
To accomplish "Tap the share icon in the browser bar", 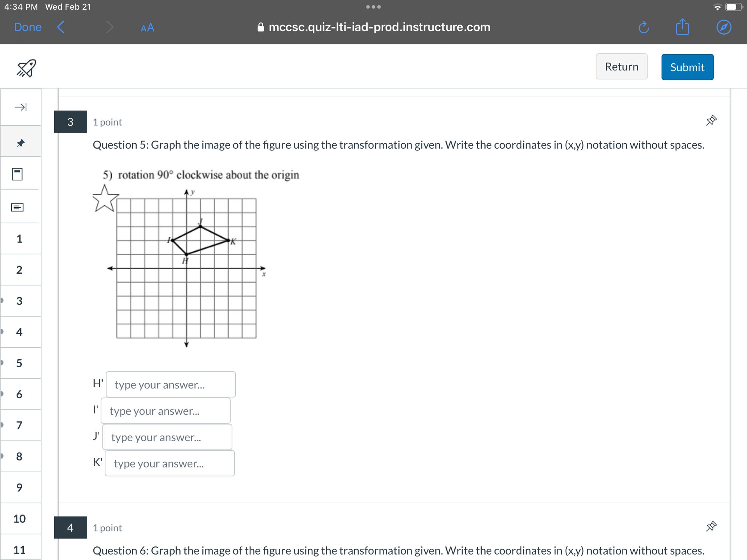I will (x=682, y=27).
